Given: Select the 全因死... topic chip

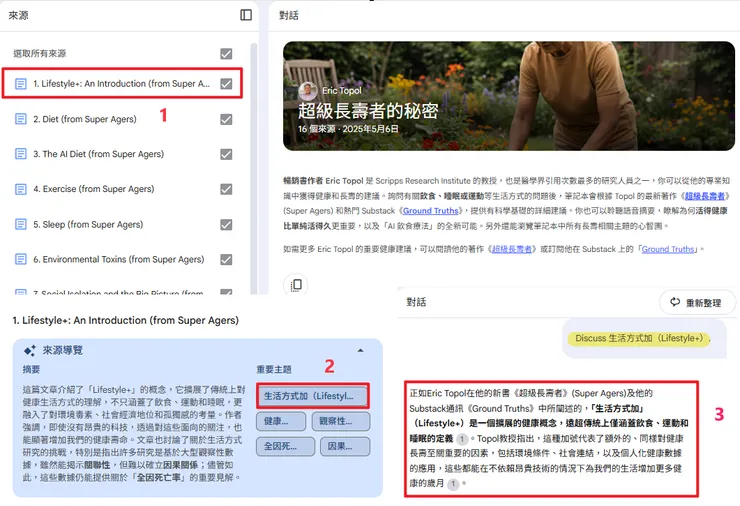Looking at the screenshot, I should click(x=286, y=446).
